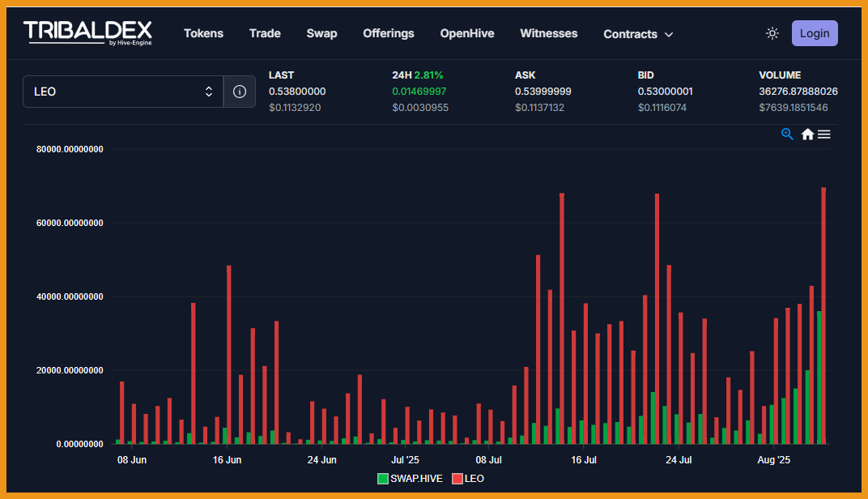Click the $0.1132920 last price USD

(295, 108)
